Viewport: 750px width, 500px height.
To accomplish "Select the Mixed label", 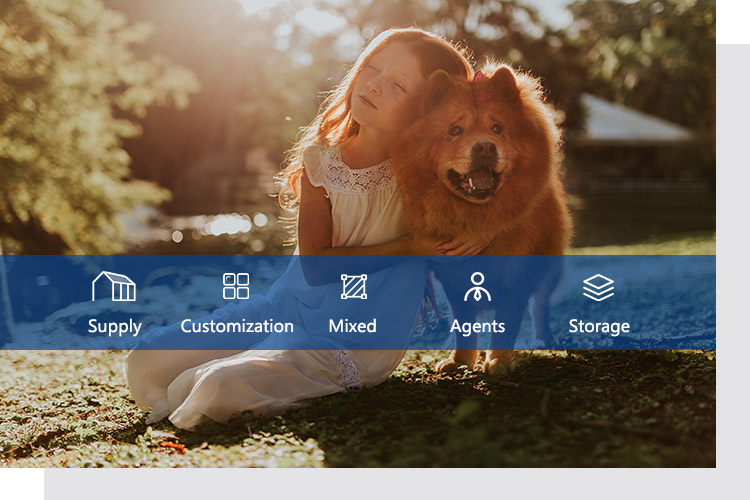I will tap(353, 326).
